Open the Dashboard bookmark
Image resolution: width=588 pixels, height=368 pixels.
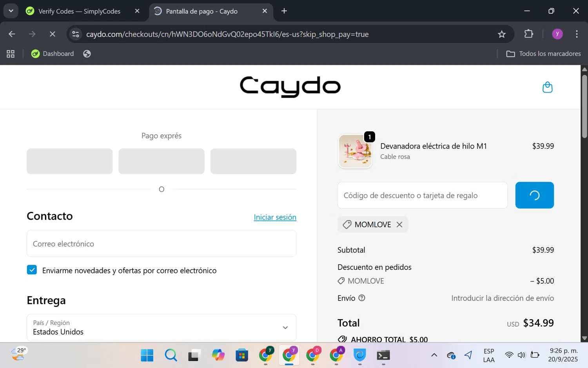[x=53, y=54]
